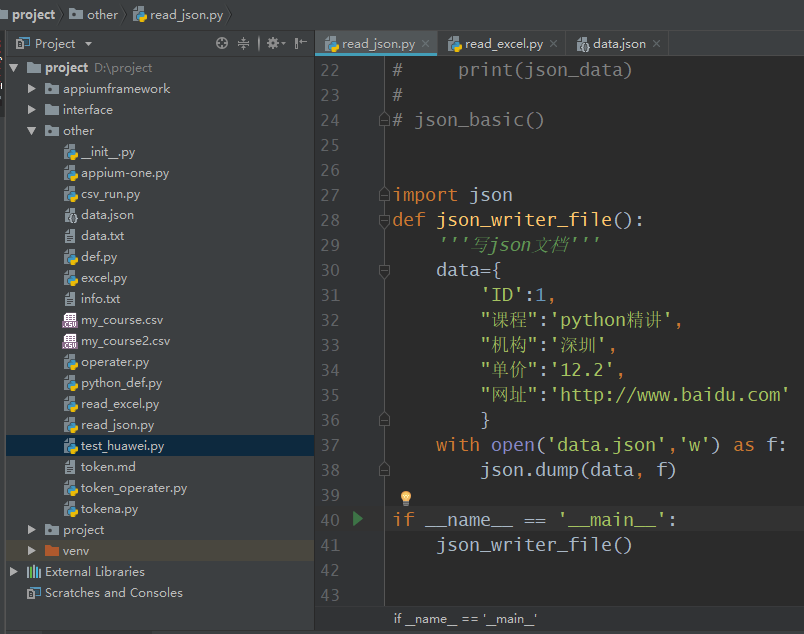This screenshot has width=804, height=634.
Task: Click the scroll from source locate icon
Action: (x=222, y=44)
